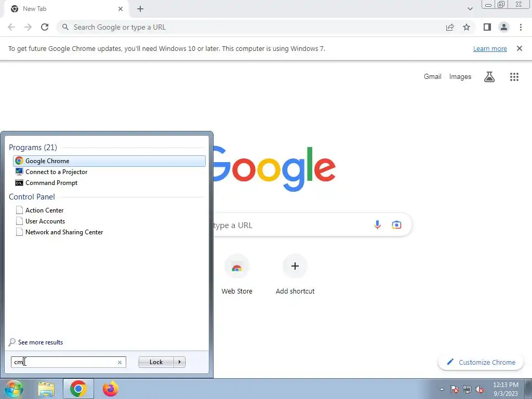The width and height of the screenshot is (532, 399).
Task: Launch Firefox from the taskbar
Action: tap(110, 389)
